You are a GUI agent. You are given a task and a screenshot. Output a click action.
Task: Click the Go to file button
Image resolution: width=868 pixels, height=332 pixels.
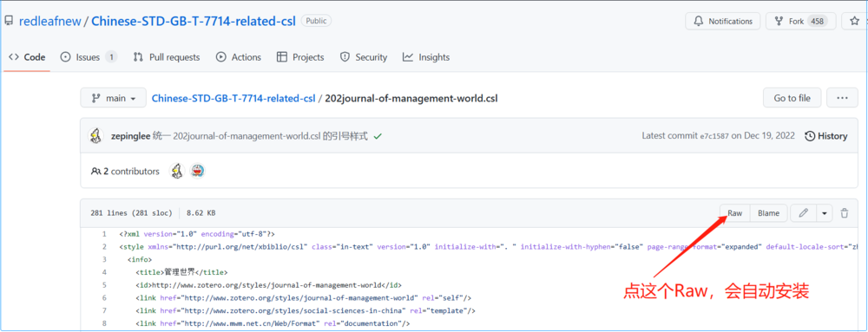[x=792, y=98]
